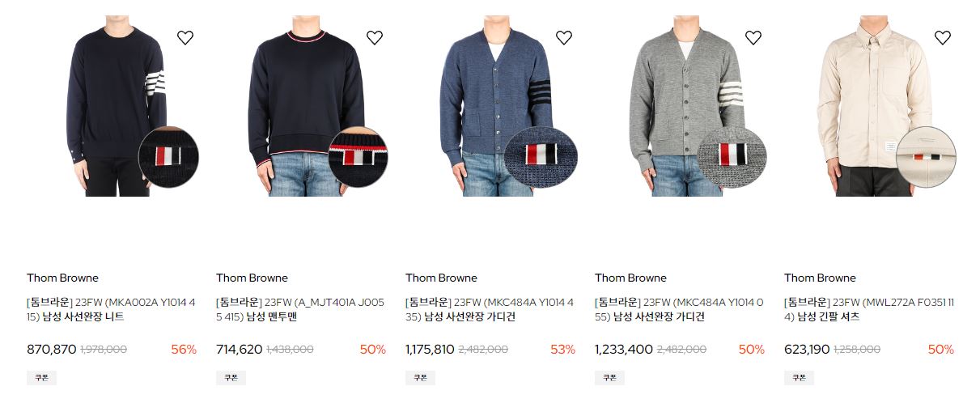Viewport: 980px width, 399px height.
Task: Click coupon badge under 714,620 price
Action: (231, 378)
